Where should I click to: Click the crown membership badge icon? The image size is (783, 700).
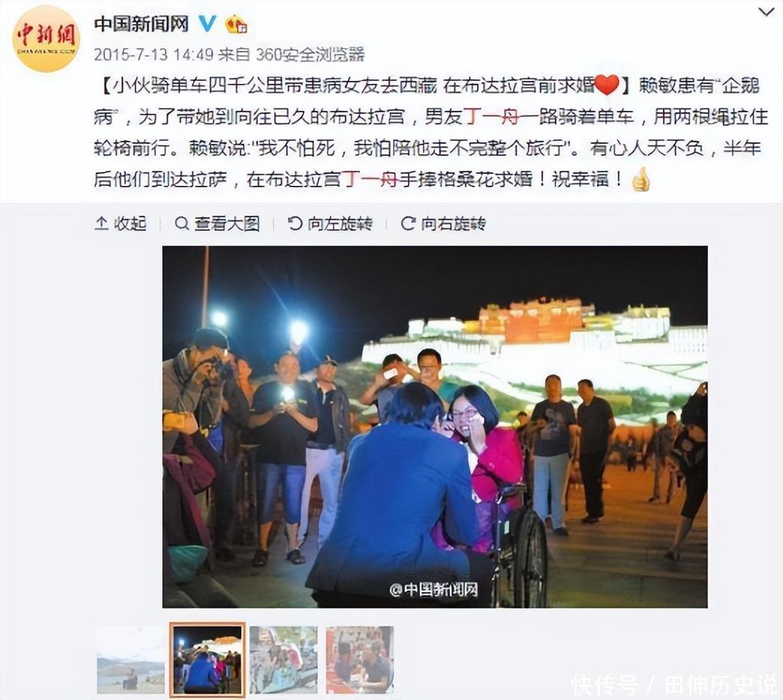[x=235, y=23]
